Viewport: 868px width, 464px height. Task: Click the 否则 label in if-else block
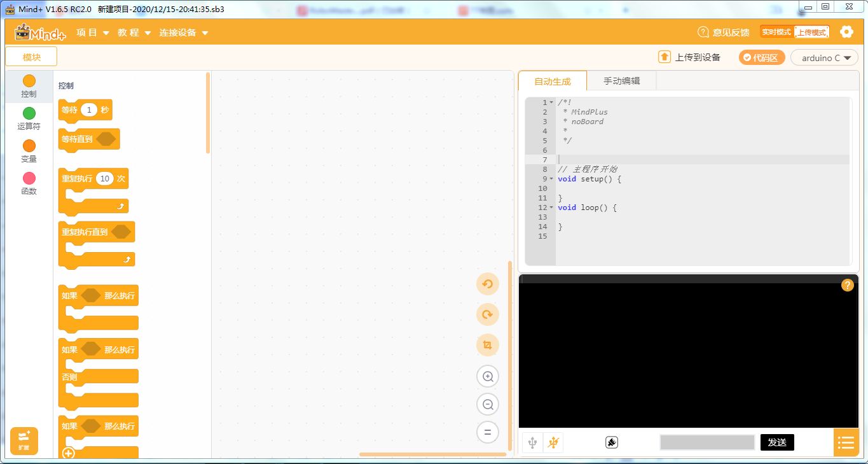[69, 377]
